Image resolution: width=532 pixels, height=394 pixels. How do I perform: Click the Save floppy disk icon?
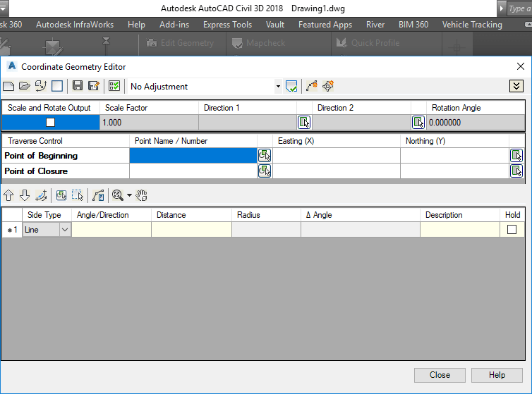pyautogui.click(x=78, y=86)
